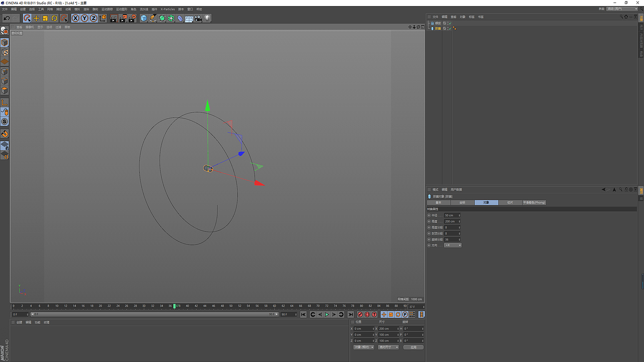644x362 pixels.
Task: Open the 对象 (相对) coordinate mode dropdown
Action: point(364,347)
